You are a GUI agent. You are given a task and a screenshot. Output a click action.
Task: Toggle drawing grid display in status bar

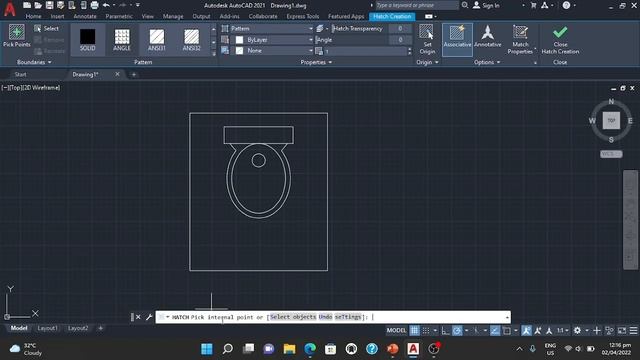click(x=414, y=331)
